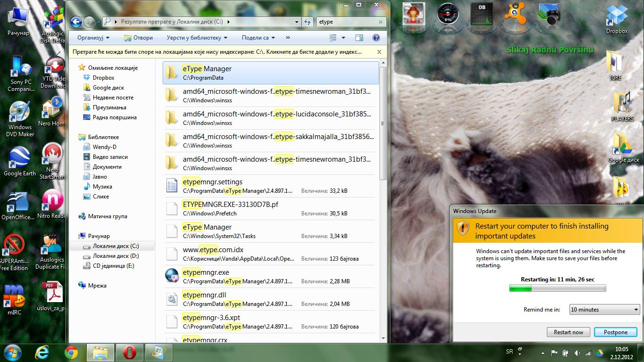Select CD јединица (E:) in the navigation pane
This screenshot has width=644, height=362.
click(114, 266)
